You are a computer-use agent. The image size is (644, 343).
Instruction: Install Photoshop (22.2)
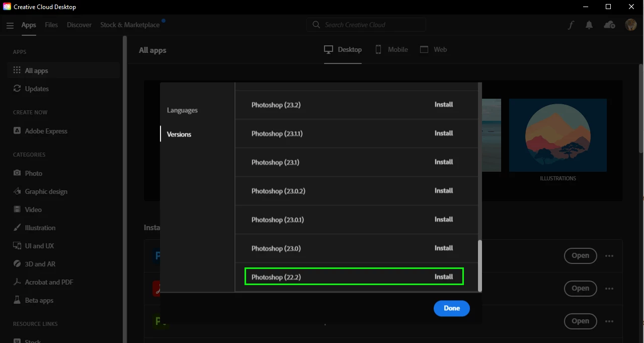444,277
